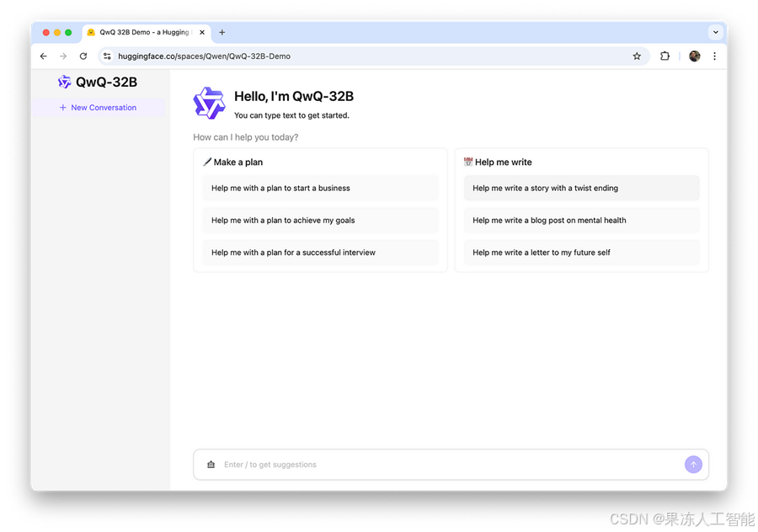Open site information icon in address bar
The width and height of the screenshot is (758, 532).
tap(107, 56)
